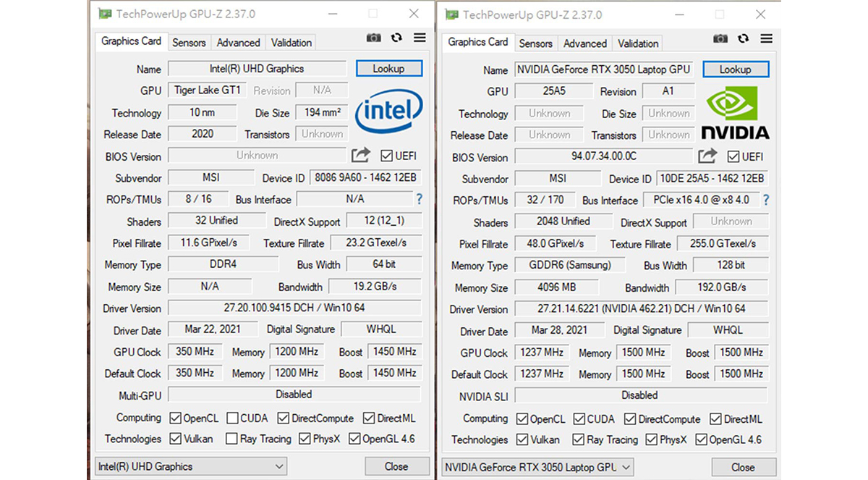Image resolution: width=868 pixels, height=480 pixels.
Task: Click Close button in Intel window
Action: tap(396, 466)
